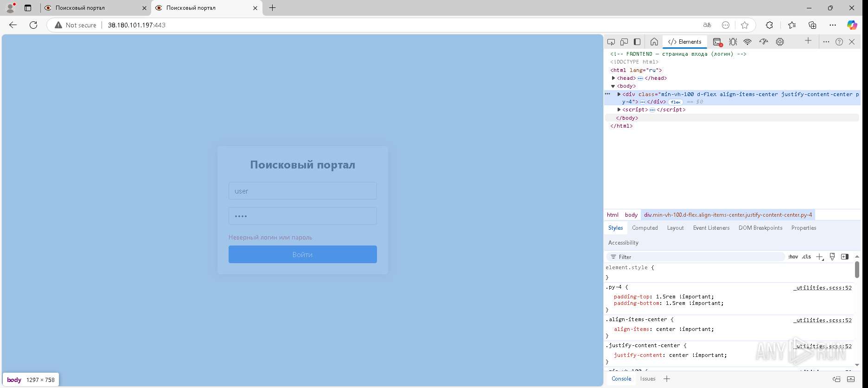Select html in the breadcrumb bar
This screenshot has width=868, height=388.
(x=613, y=215)
